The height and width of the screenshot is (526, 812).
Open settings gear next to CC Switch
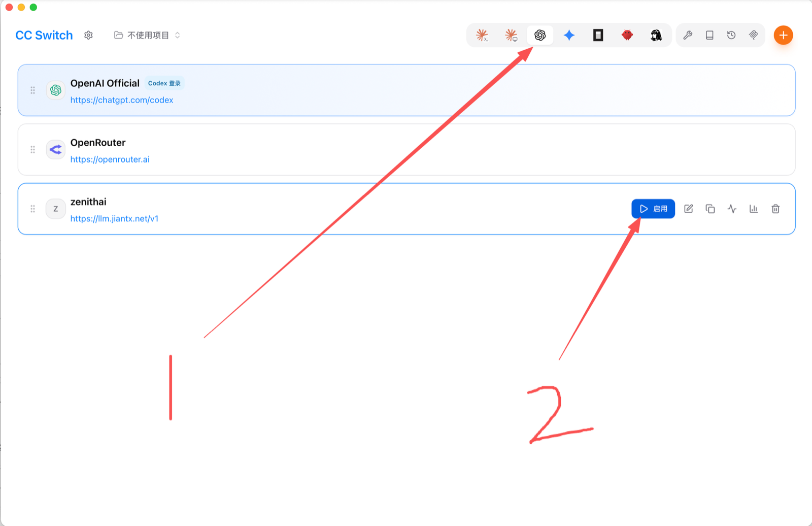[88, 35]
